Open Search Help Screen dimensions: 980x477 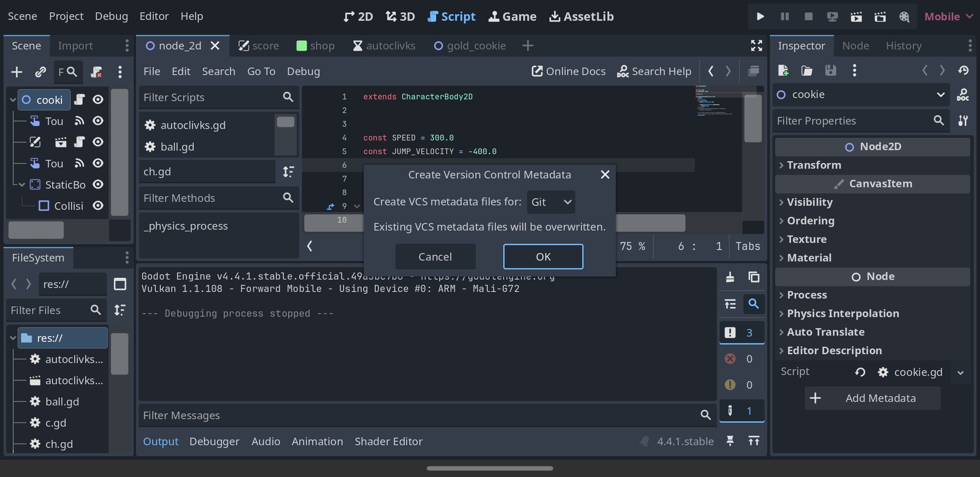[654, 71]
